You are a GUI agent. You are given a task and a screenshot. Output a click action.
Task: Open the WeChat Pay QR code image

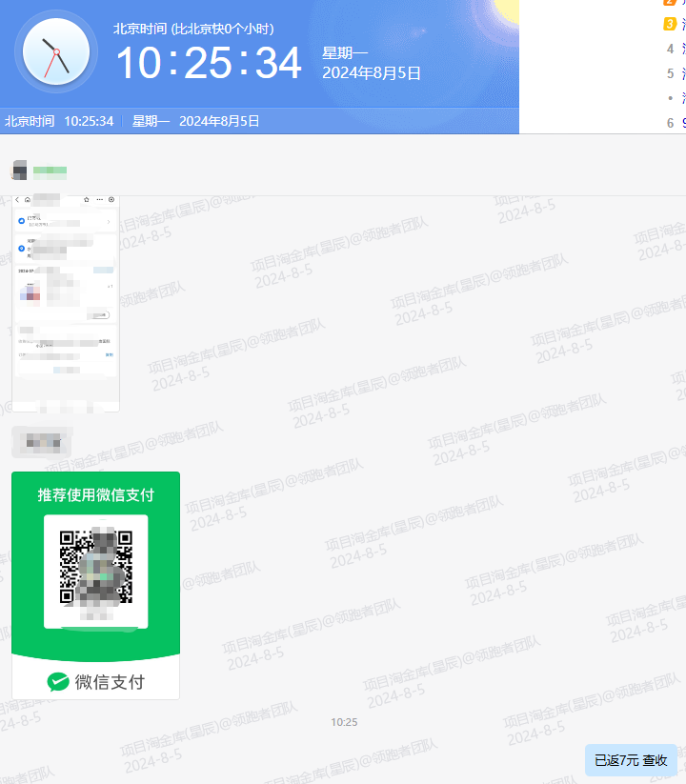coord(95,569)
